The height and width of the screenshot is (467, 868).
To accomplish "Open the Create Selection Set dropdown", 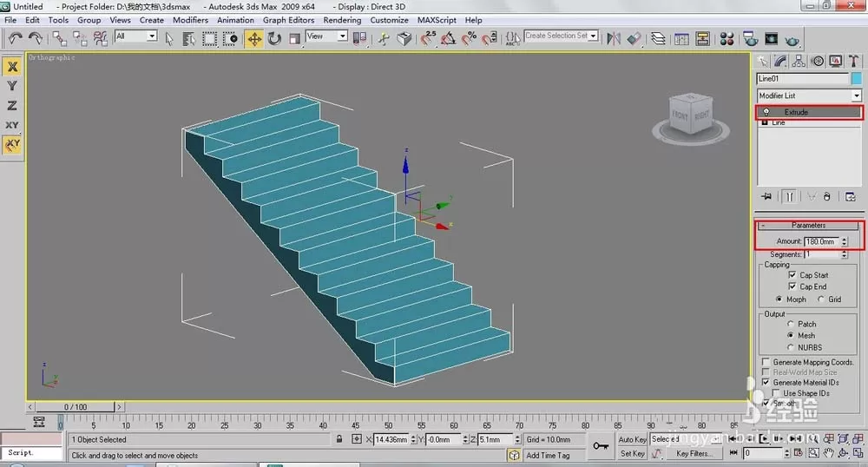I will [562, 36].
